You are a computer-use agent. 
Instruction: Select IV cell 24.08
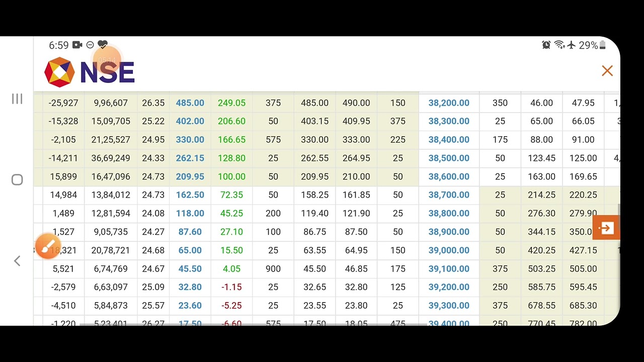coord(153,213)
